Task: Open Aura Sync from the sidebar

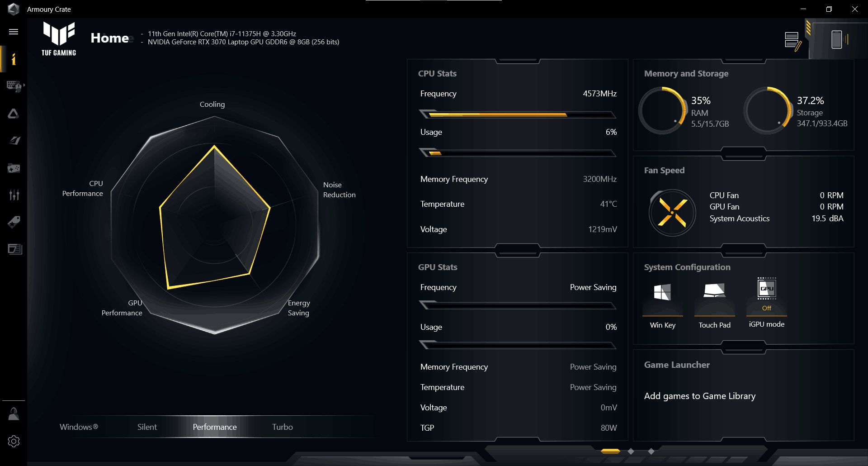Action: (14, 114)
